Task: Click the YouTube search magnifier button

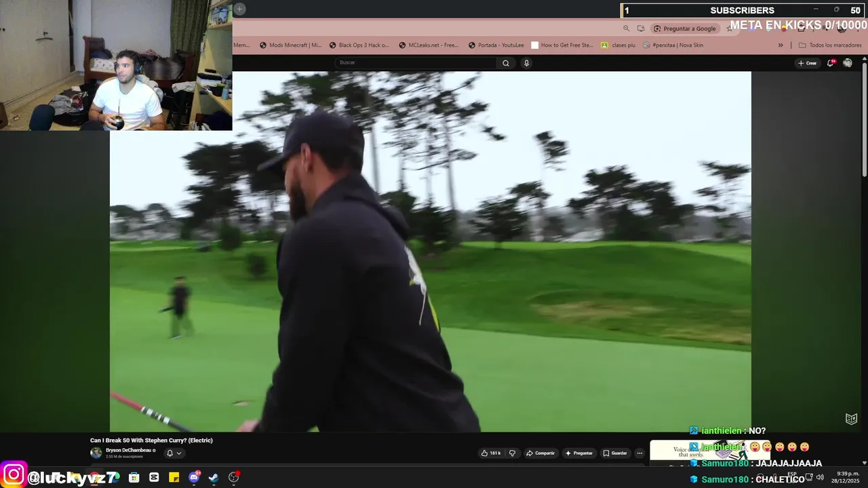Action: (x=505, y=63)
